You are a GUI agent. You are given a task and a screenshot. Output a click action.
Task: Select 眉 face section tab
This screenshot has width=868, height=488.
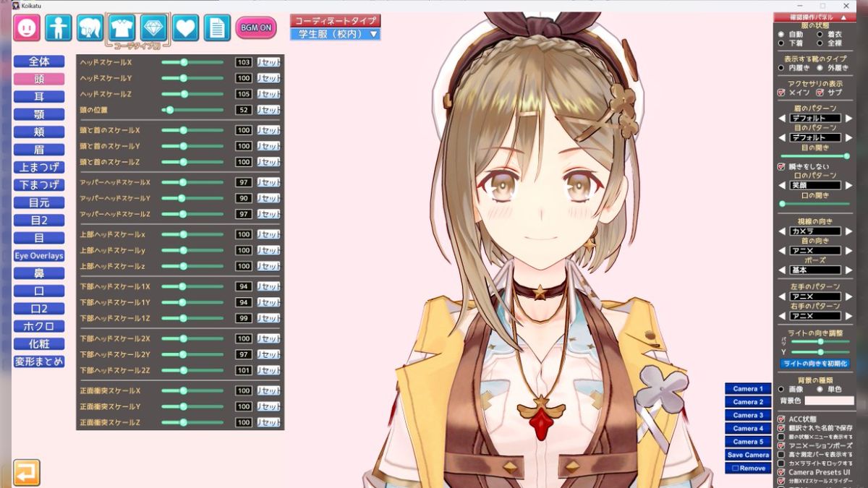tap(39, 150)
